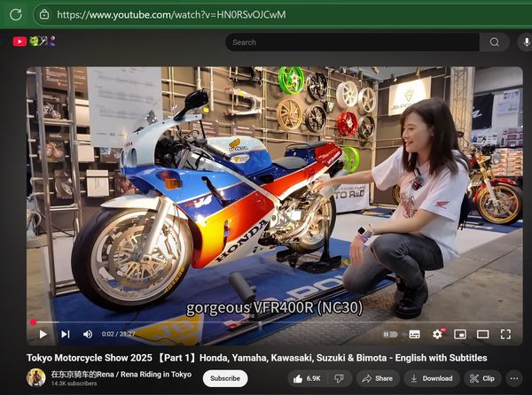Click the red video progress bar
The height and width of the screenshot is (395, 532).
click(x=275, y=322)
